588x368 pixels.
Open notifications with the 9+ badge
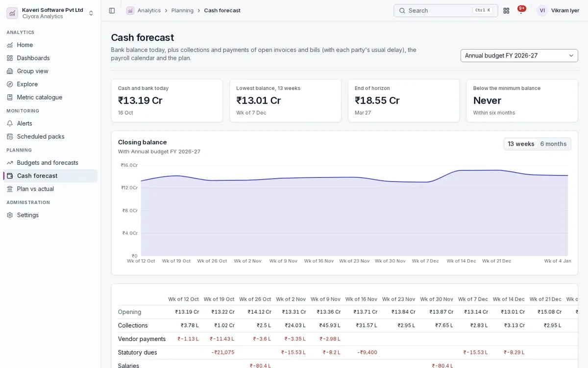521,10
